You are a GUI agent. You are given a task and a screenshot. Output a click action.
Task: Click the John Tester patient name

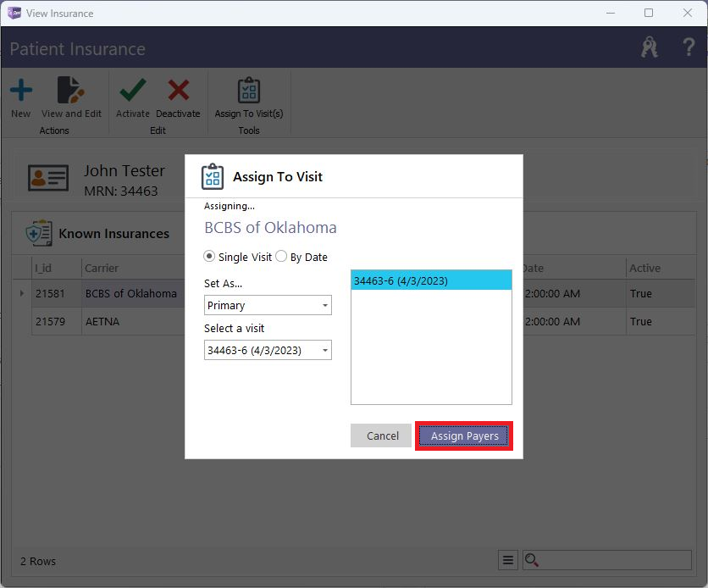pyautogui.click(x=124, y=170)
